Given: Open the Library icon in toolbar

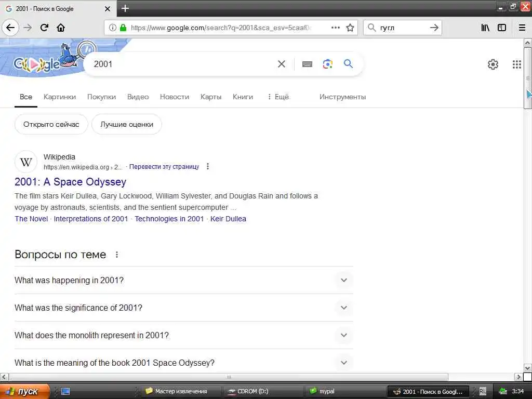Looking at the screenshot, I should 485,28.
